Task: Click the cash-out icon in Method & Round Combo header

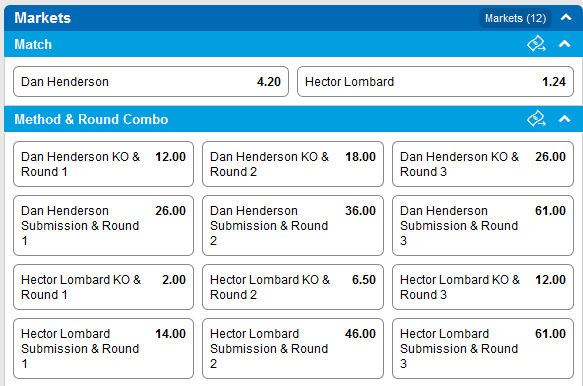Action: (x=536, y=119)
